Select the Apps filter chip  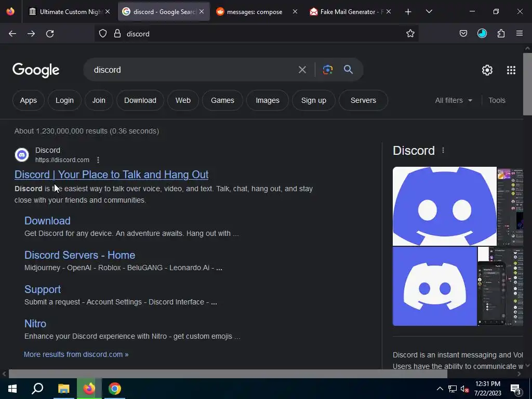pyautogui.click(x=29, y=100)
